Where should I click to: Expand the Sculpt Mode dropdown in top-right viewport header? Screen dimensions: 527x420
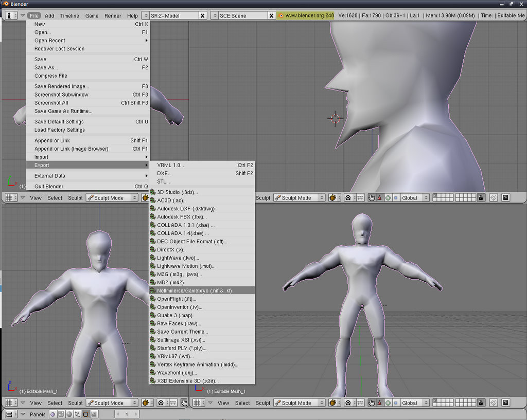(x=300, y=197)
